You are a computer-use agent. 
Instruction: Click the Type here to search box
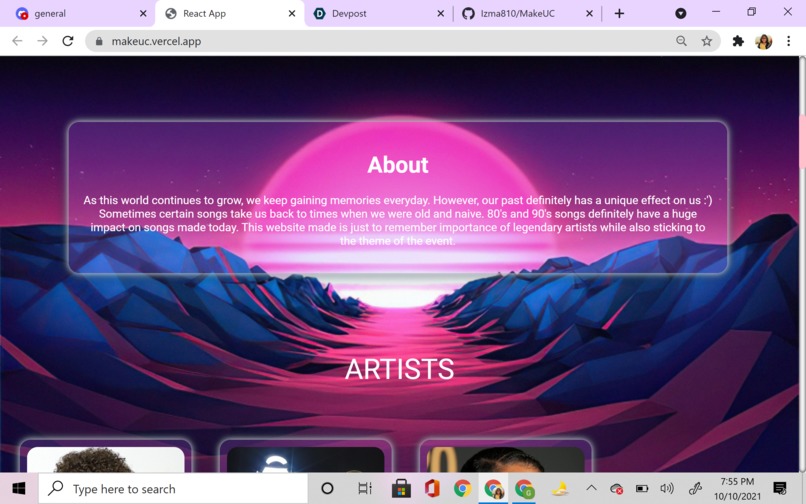click(173, 489)
